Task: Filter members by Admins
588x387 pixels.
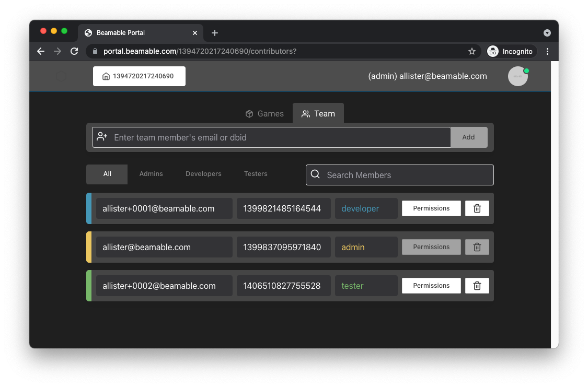Action: click(151, 174)
